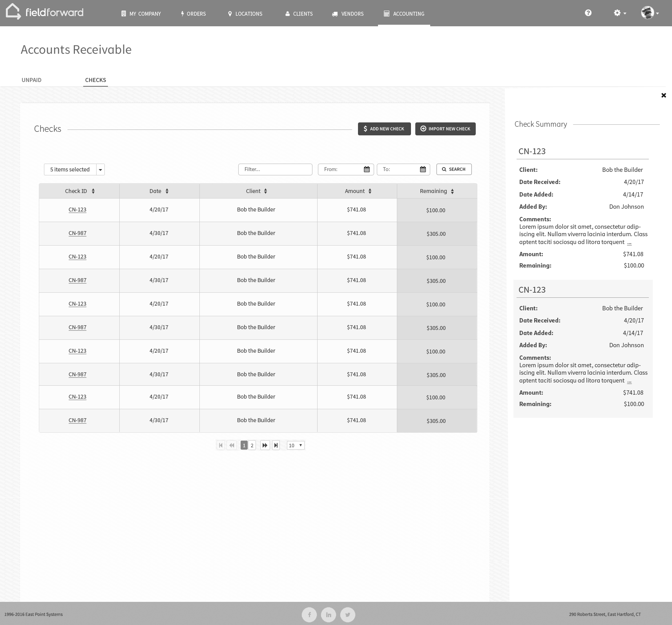
Task: Jump to last page in pagination
Action: pyautogui.click(x=276, y=445)
